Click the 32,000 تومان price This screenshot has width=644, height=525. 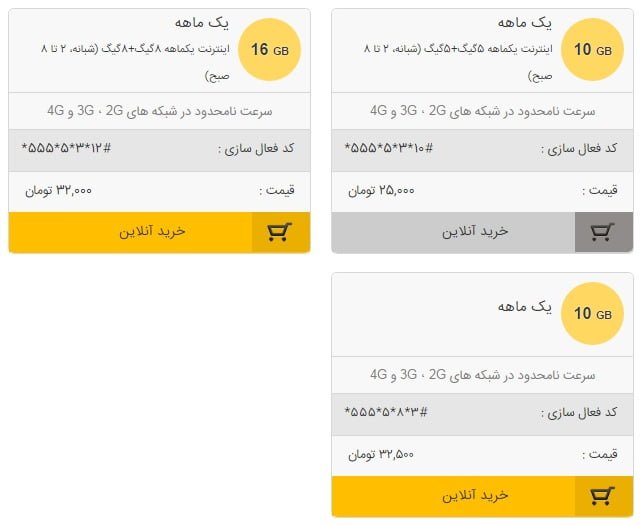point(60,190)
